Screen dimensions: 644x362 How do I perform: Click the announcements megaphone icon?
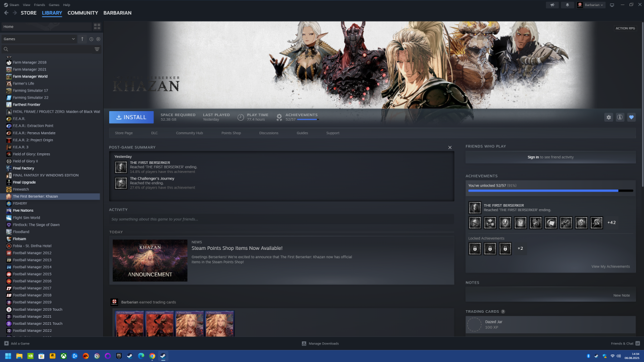pyautogui.click(x=552, y=5)
